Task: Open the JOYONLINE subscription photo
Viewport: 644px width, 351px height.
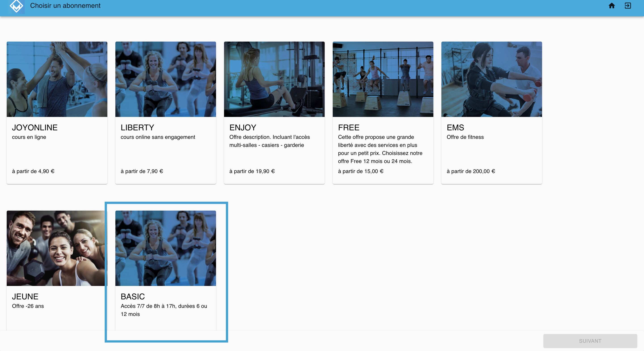Action: pos(57,79)
